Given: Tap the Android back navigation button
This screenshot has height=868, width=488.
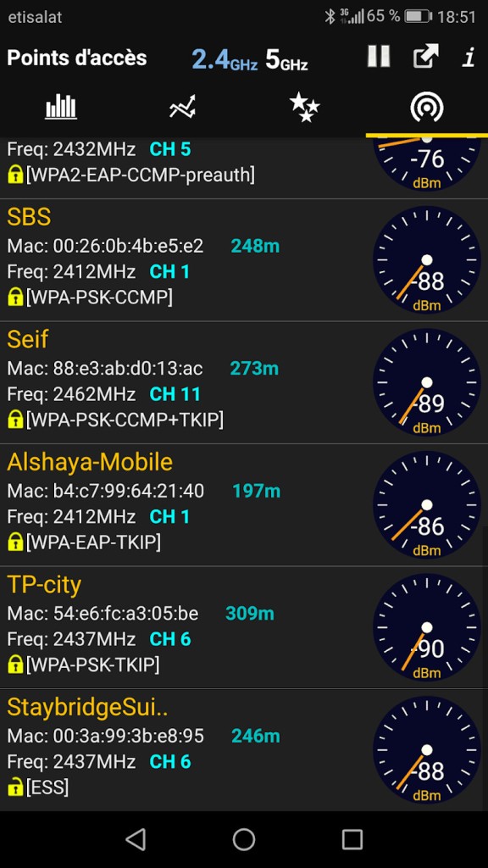Looking at the screenshot, I should tap(136, 839).
